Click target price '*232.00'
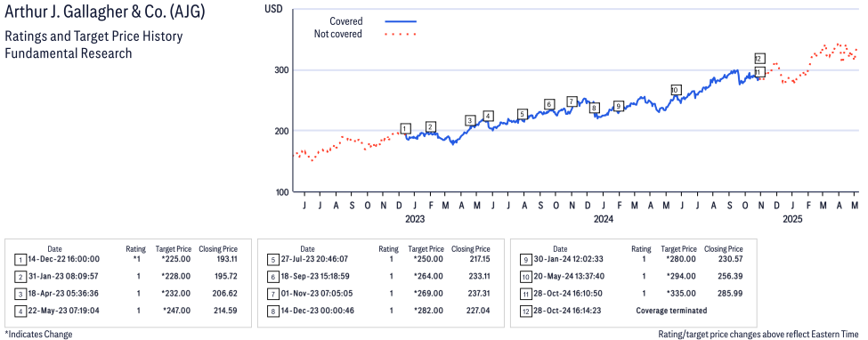 (175, 294)
